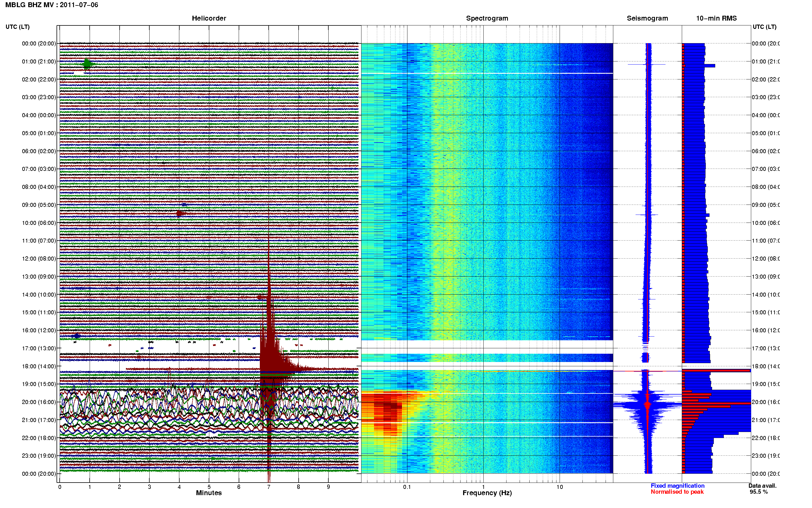812x508 pixels.
Task: Select left axis label '21:00 (17:00)'
Action: [x=39, y=420]
